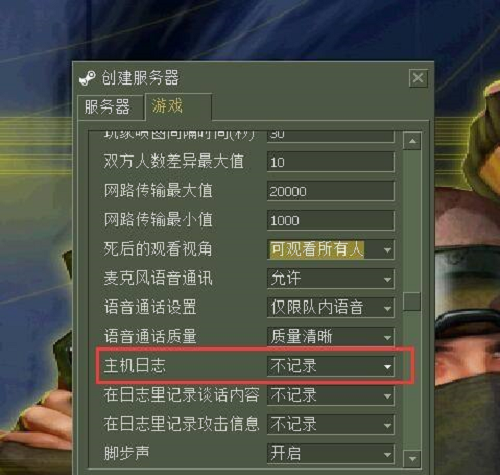Image resolution: width=500 pixels, height=475 pixels.
Task: Click the scrollbar down arrow
Action: coord(412,459)
